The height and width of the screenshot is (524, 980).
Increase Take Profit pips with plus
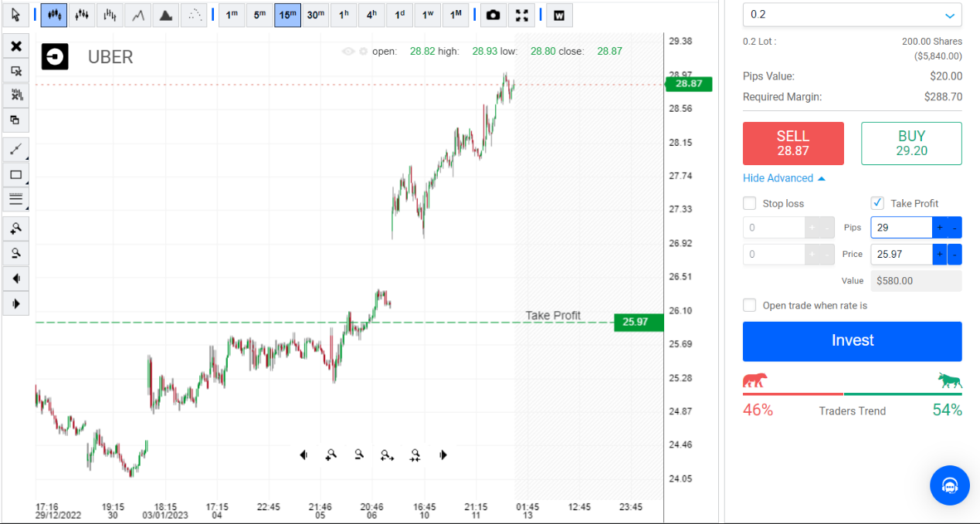coord(940,228)
